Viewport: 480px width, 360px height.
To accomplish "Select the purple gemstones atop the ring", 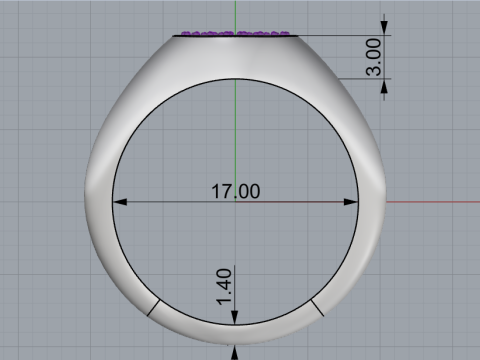I will pos(235,33).
